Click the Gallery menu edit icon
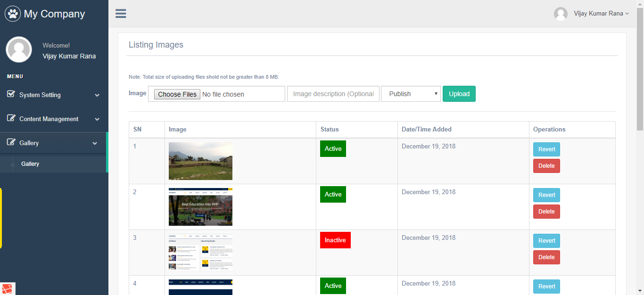The width and height of the screenshot is (644, 295). point(11,142)
